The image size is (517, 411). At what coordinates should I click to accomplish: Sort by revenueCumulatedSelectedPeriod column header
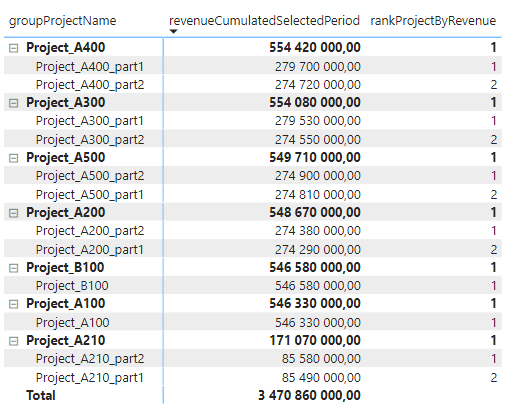(x=264, y=21)
